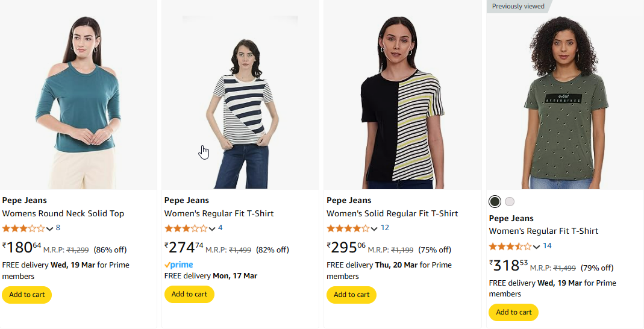This screenshot has width=644, height=329.
Task: Expand rating breakdown arrow beside 12 reviews
Action: (374, 229)
